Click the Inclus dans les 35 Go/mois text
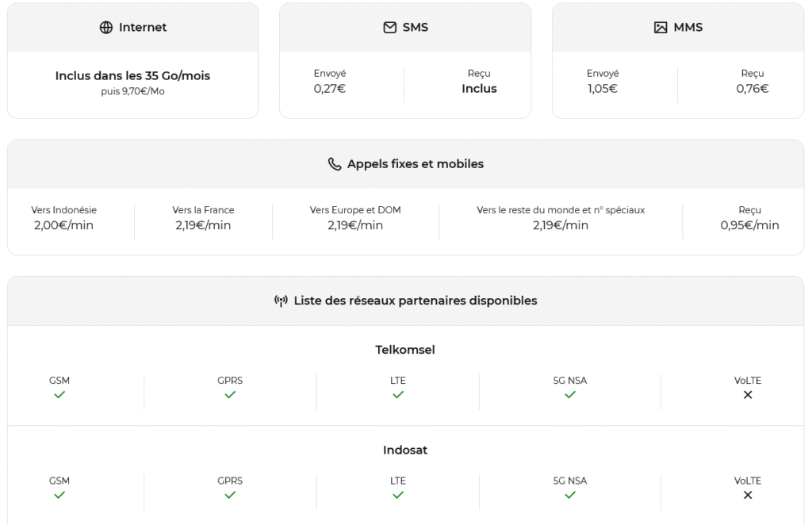 [132, 75]
